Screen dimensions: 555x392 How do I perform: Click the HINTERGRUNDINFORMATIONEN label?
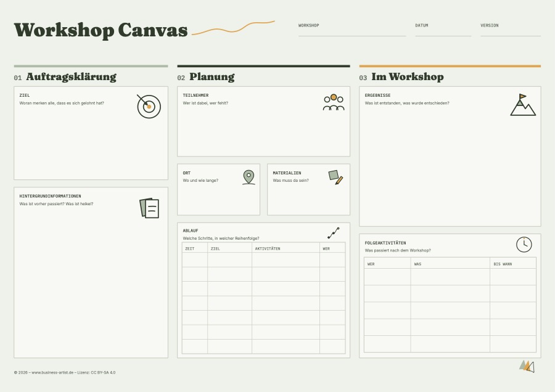51,196
